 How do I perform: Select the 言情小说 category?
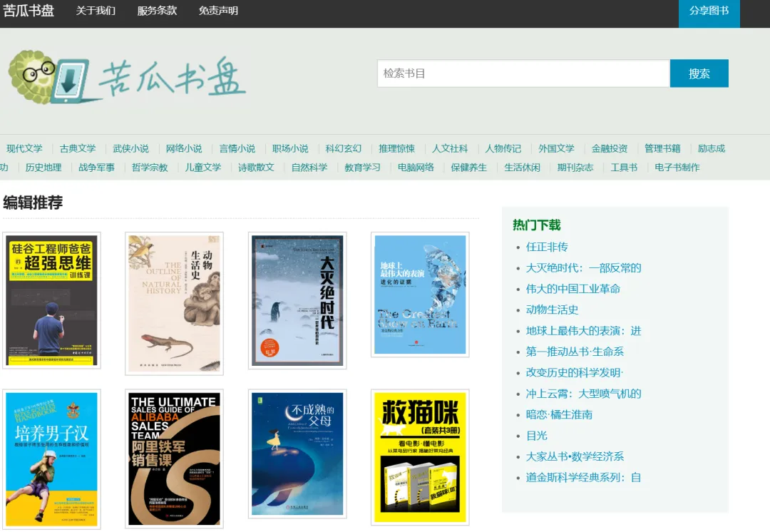237,148
